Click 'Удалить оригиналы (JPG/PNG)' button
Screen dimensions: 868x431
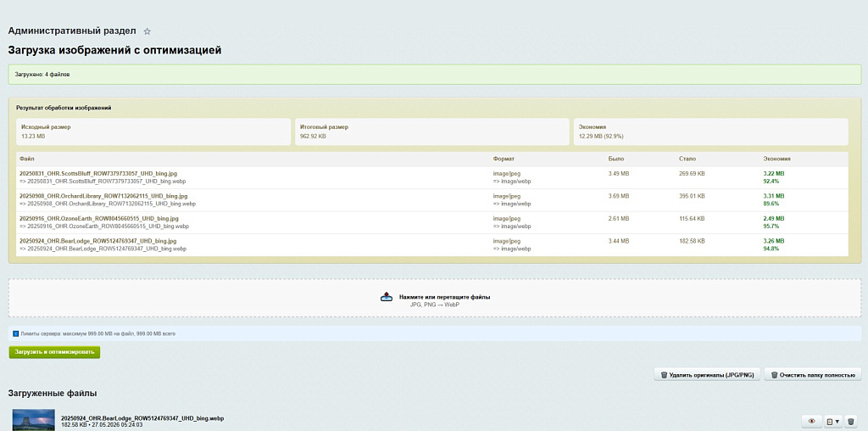pos(707,374)
